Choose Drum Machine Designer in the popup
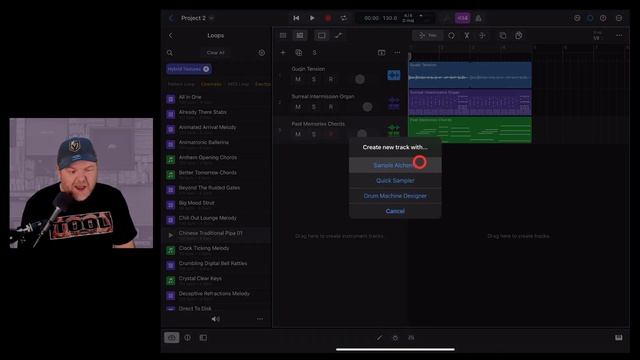 point(395,196)
